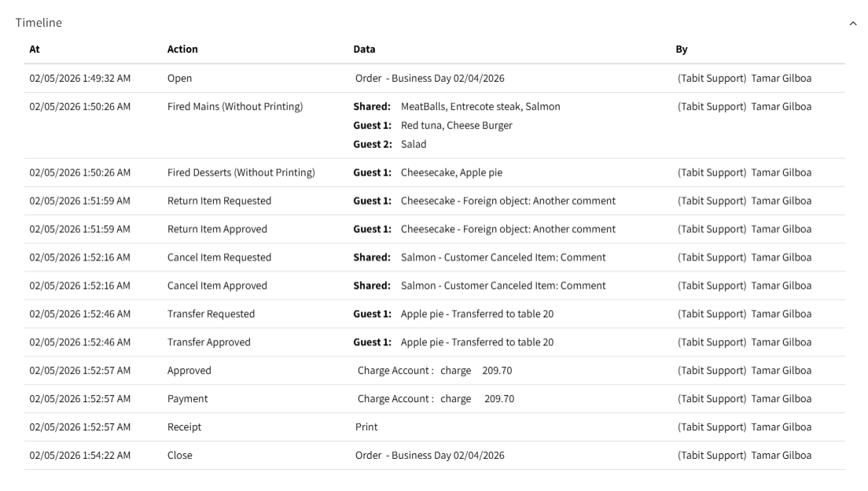Click the Return Item Approved action

(x=217, y=229)
